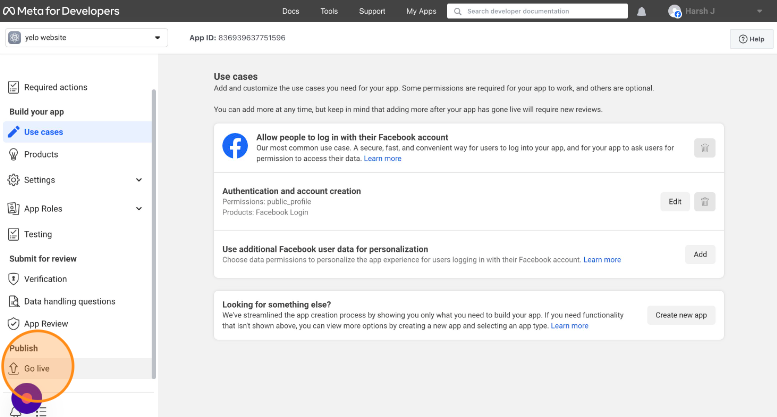Click the Harsh J profile avatar
Viewport: 777px width, 417px height.
pyautogui.click(x=674, y=11)
